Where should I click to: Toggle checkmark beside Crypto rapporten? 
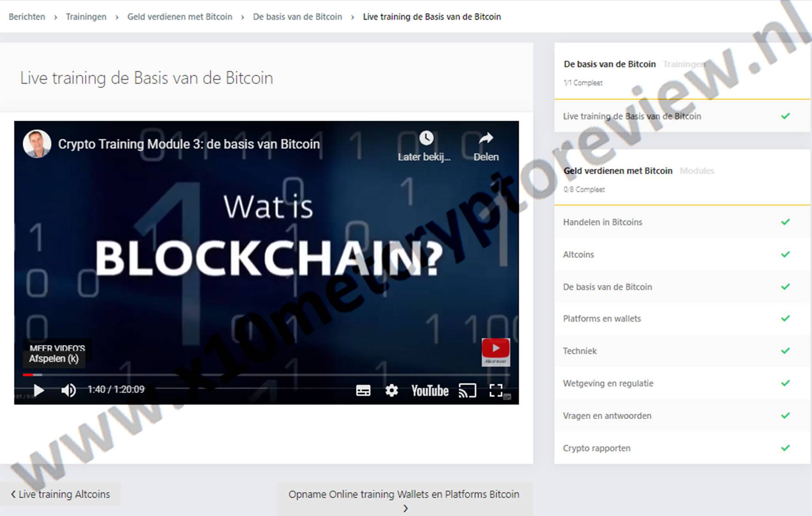point(785,448)
